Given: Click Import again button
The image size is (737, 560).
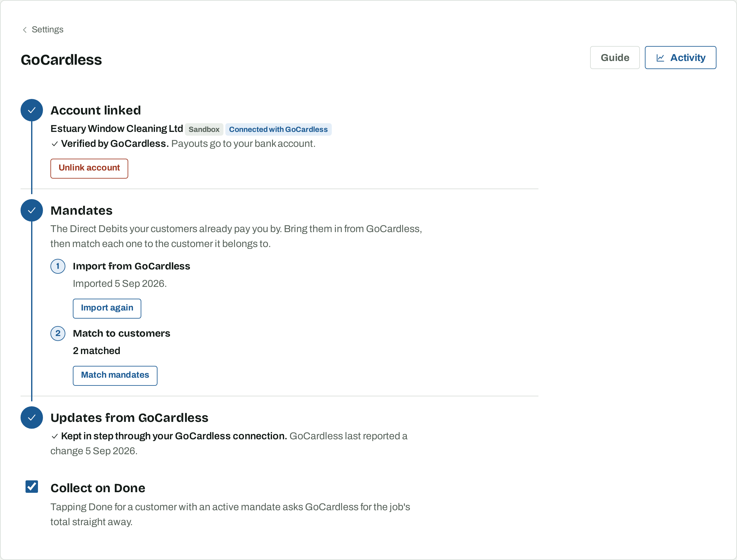Looking at the screenshot, I should tap(107, 308).
